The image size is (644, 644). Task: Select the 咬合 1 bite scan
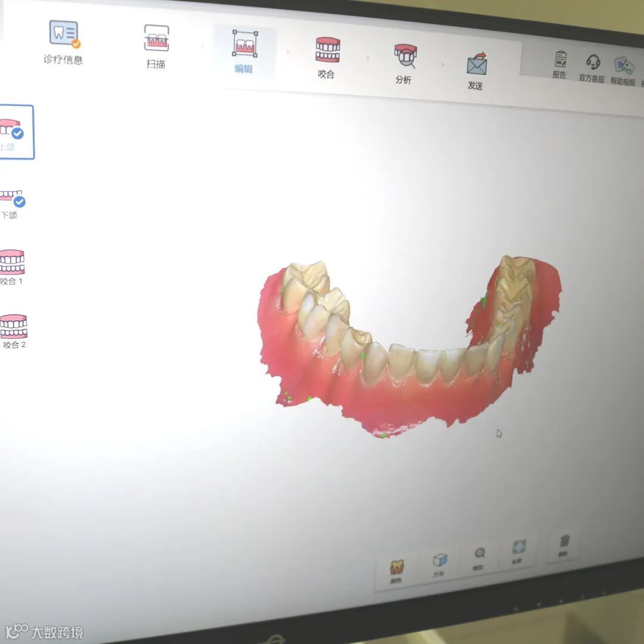13,267
